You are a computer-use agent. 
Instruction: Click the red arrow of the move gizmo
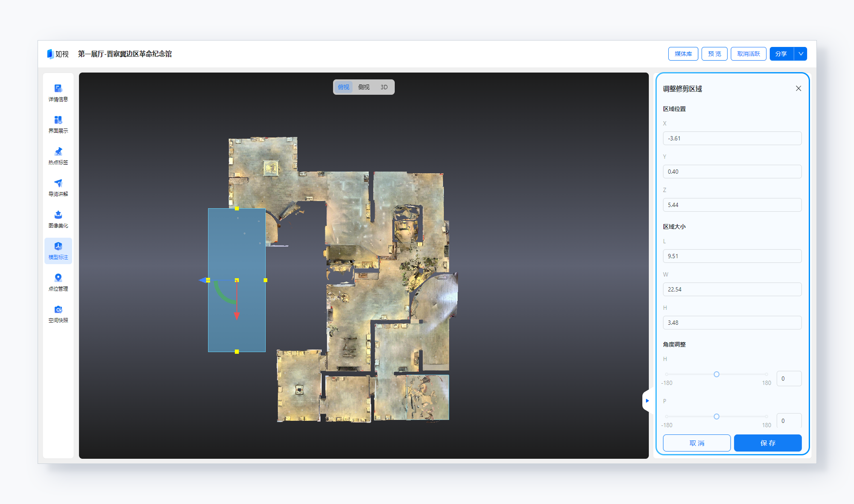pyautogui.click(x=237, y=315)
